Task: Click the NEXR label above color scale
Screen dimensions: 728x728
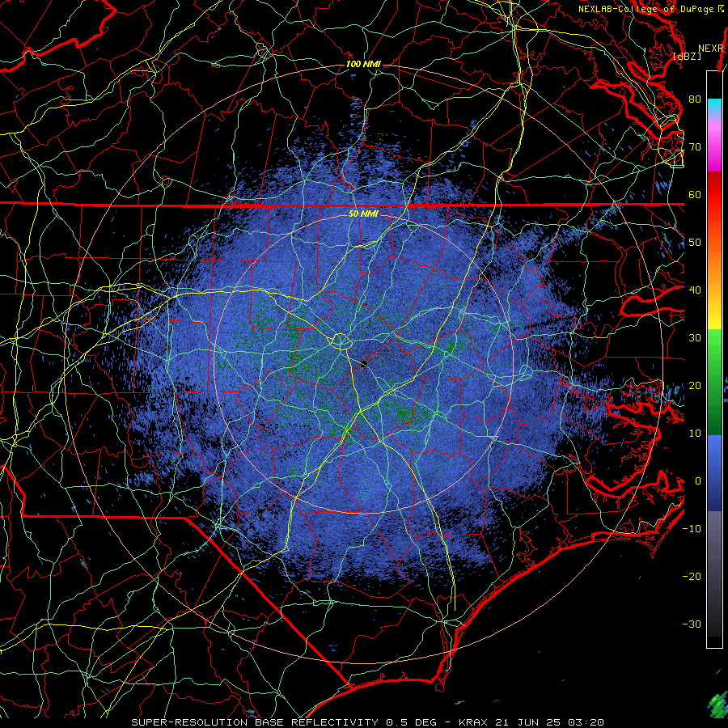Action: click(x=710, y=49)
